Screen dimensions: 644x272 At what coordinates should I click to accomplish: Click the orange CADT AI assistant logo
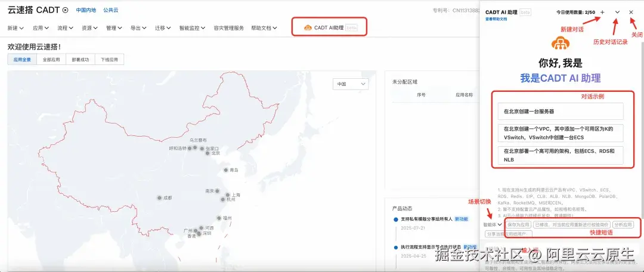(x=560, y=43)
